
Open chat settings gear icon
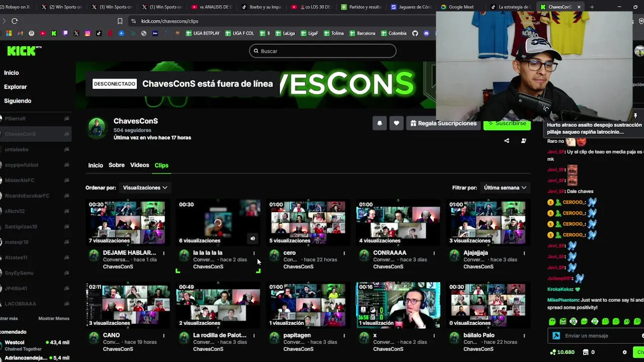pyautogui.click(x=624, y=352)
